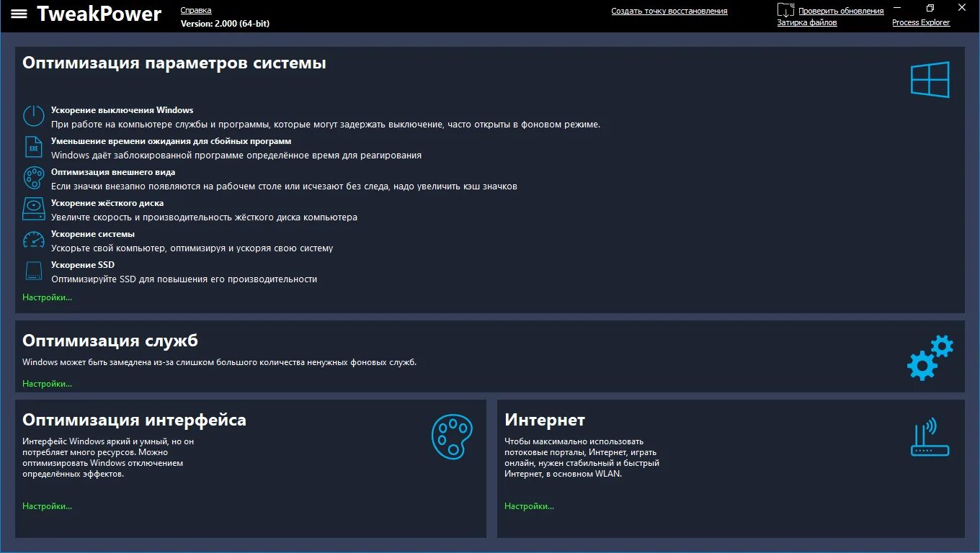Viewport: 980px width, 553px height.
Task: Open Process Explorer link
Action: click(x=921, y=22)
